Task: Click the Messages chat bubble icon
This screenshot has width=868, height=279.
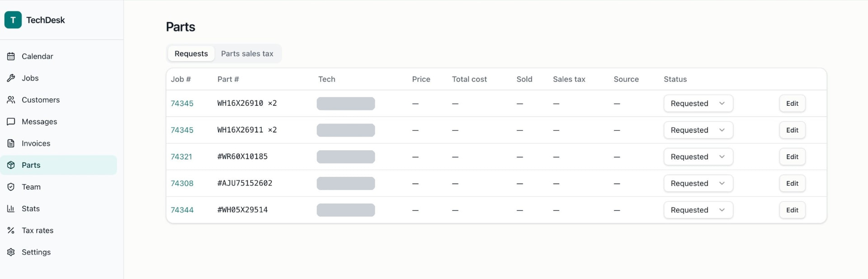Action: pos(11,122)
